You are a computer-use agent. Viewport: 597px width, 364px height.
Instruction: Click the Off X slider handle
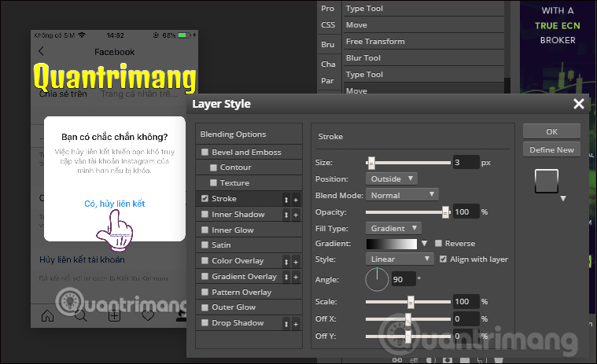click(x=408, y=319)
